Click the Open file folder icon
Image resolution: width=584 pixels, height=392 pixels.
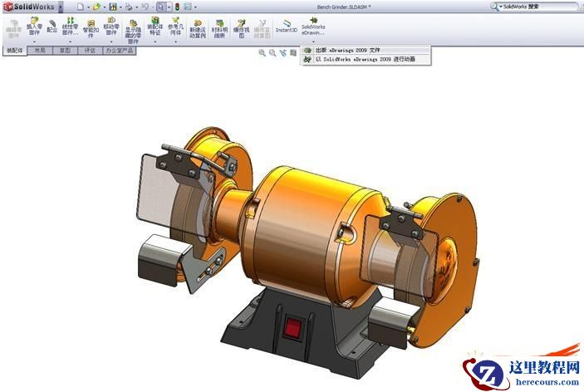tap(96, 7)
